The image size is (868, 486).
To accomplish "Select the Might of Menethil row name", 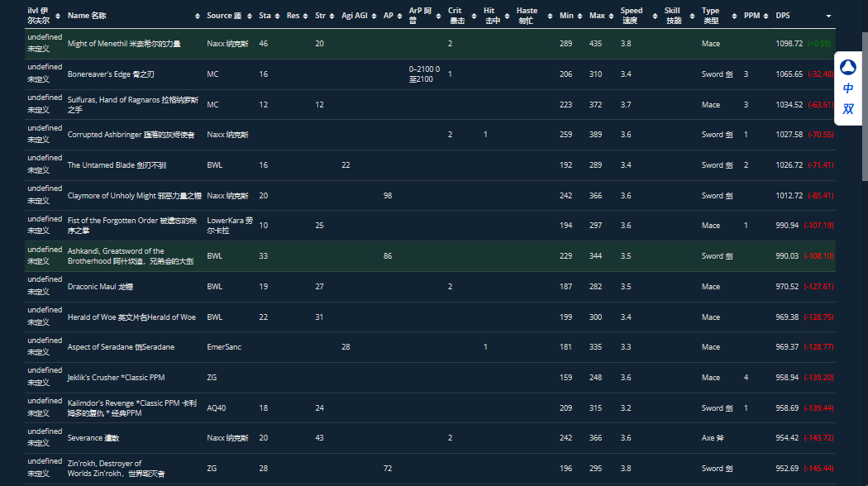I will 124,44.
